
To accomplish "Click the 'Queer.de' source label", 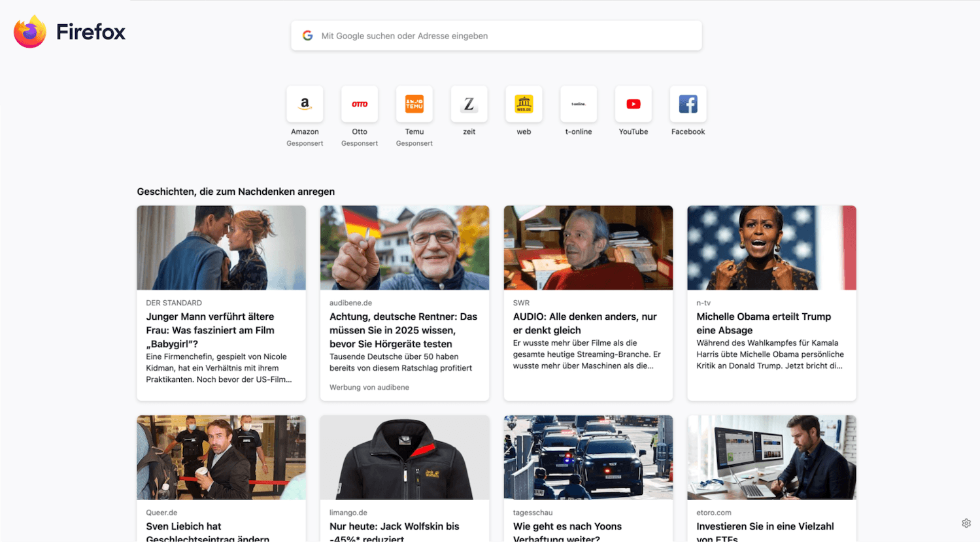I will 161,513.
